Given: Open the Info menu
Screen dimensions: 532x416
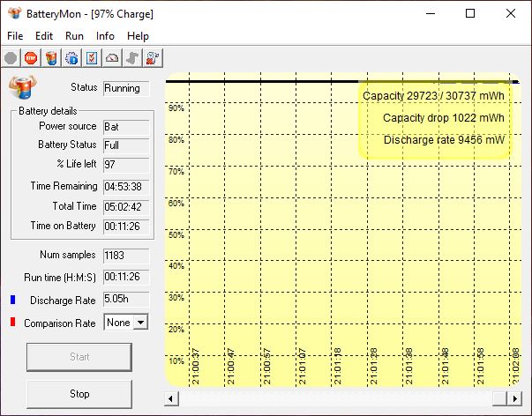Looking at the screenshot, I should [105, 36].
